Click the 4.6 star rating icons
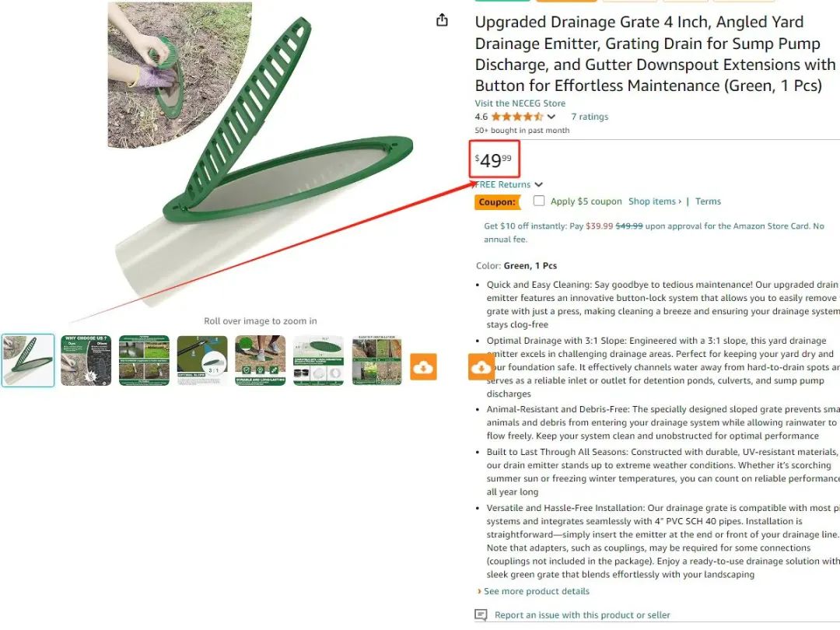This screenshot has width=840, height=630. point(517,117)
